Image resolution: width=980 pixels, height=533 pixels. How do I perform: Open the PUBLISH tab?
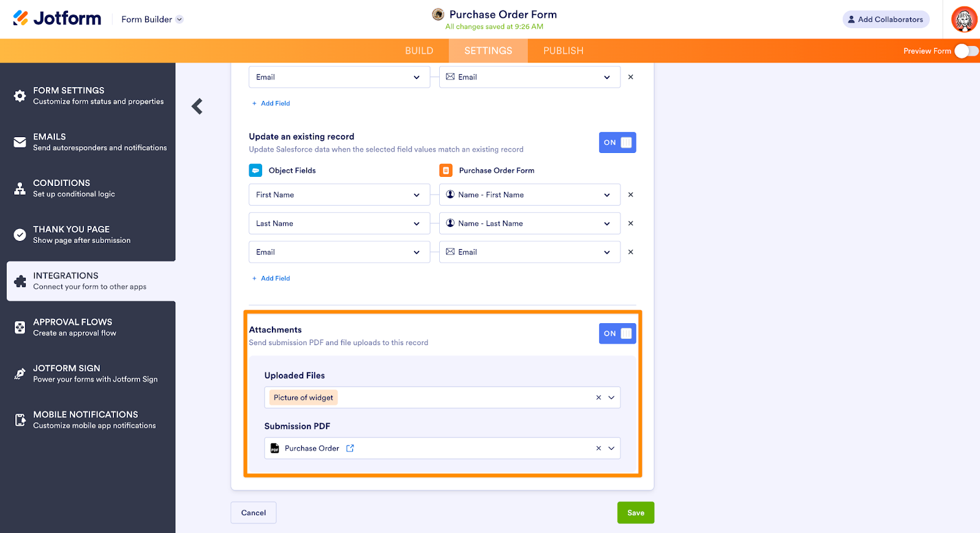[563, 51]
